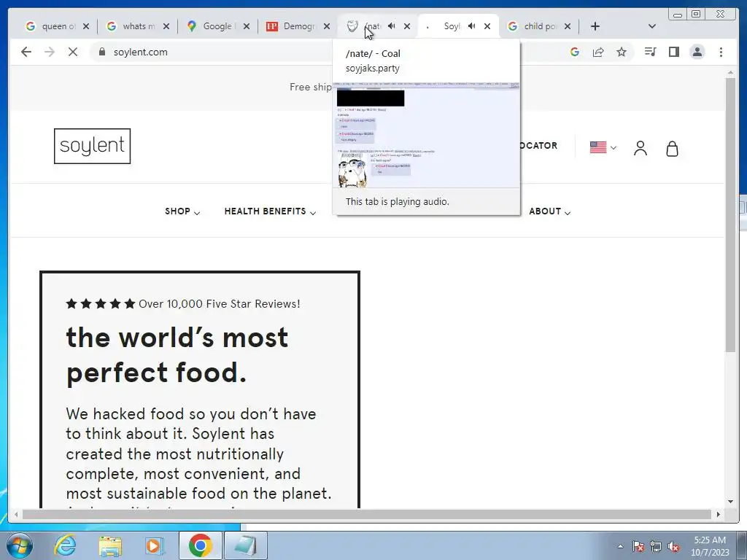747x560 pixels.
Task: Click the tab preview thumbnail of /nate/
Action: click(x=426, y=135)
